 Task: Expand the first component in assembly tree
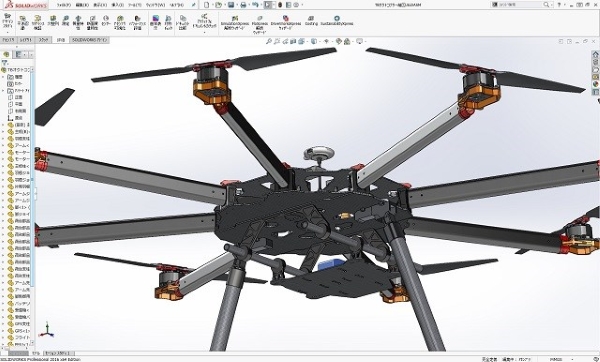coord(3,125)
